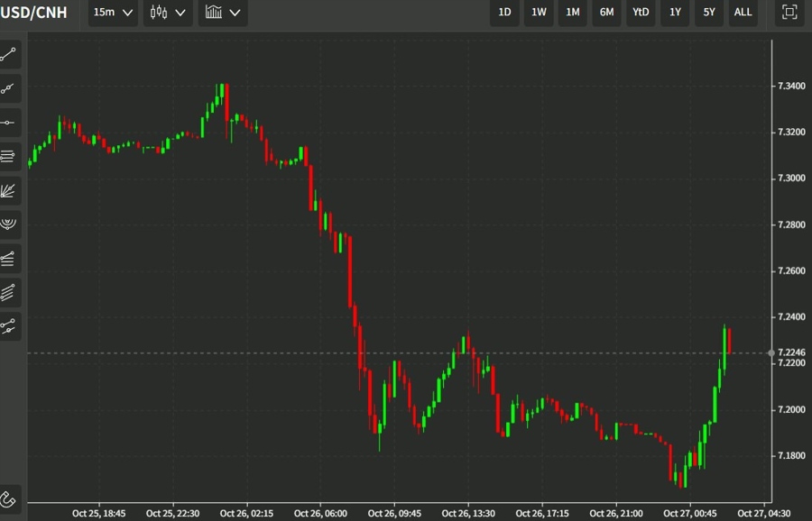
Task: Open fullscreen chart mode
Action: 789,12
